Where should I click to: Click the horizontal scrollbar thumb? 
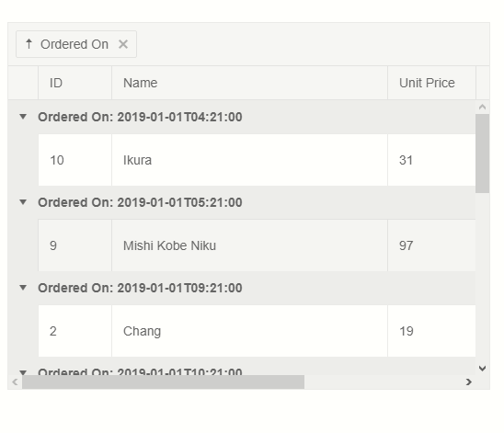163,382
